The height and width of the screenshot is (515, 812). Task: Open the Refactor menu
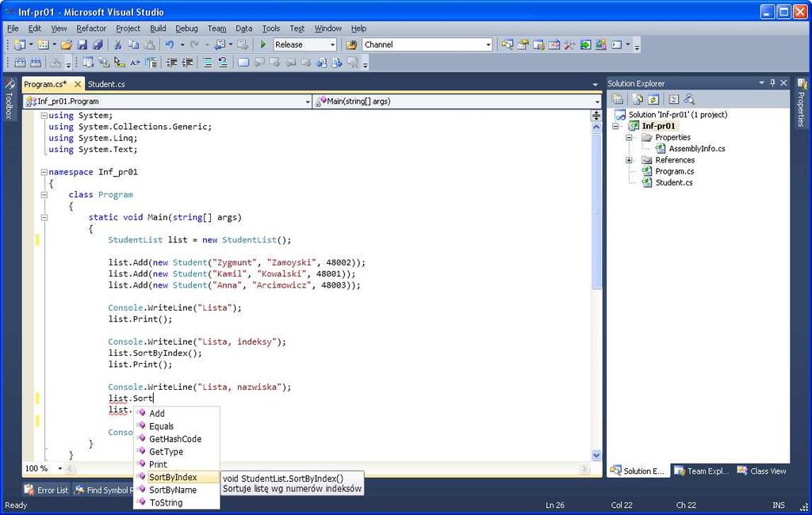click(91, 29)
